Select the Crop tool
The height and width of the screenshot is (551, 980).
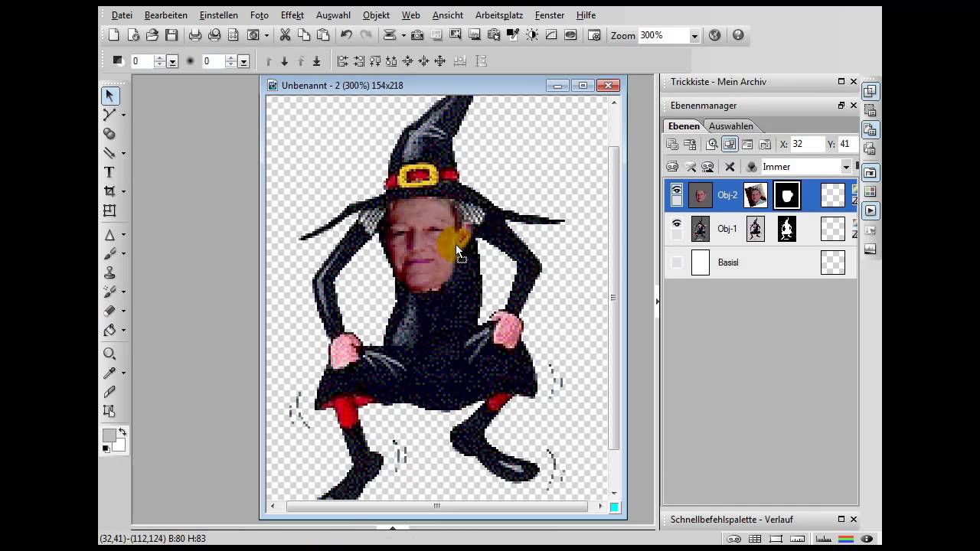tap(109, 191)
